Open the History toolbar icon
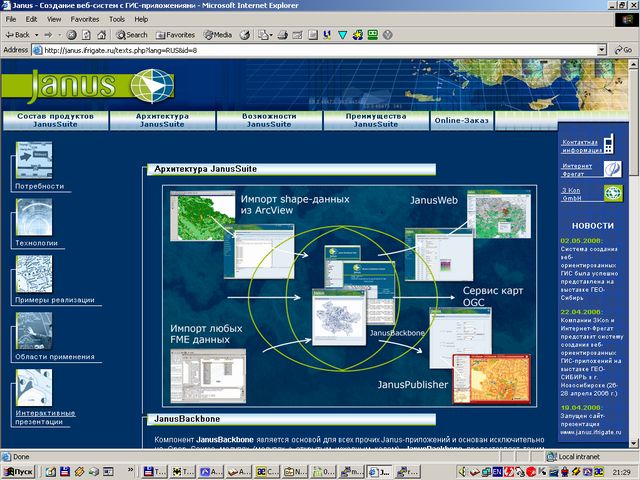 point(245,35)
